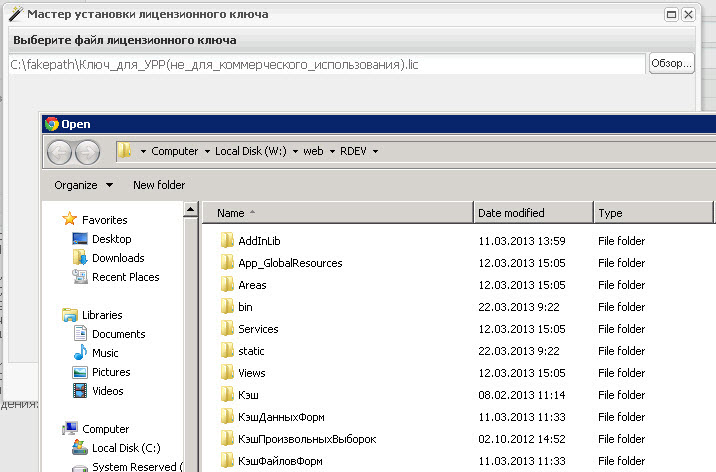Open the Music library

click(105, 353)
